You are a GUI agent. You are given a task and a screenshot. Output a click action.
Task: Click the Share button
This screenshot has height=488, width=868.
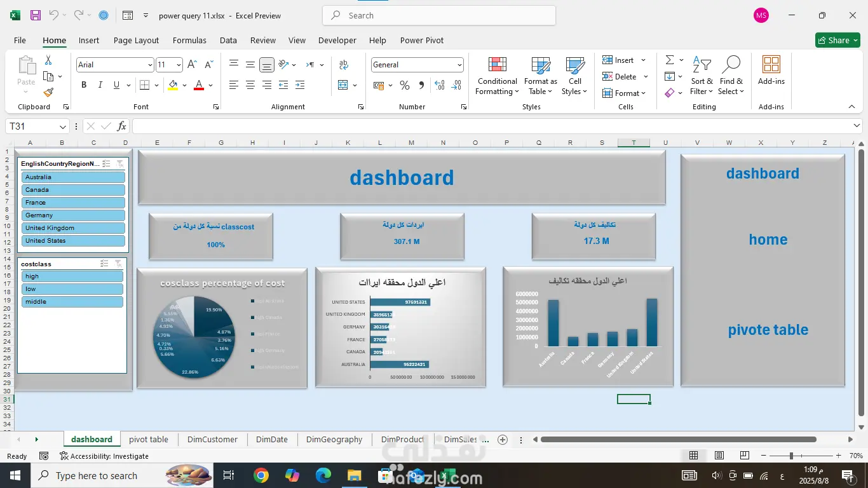[x=837, y=40]
